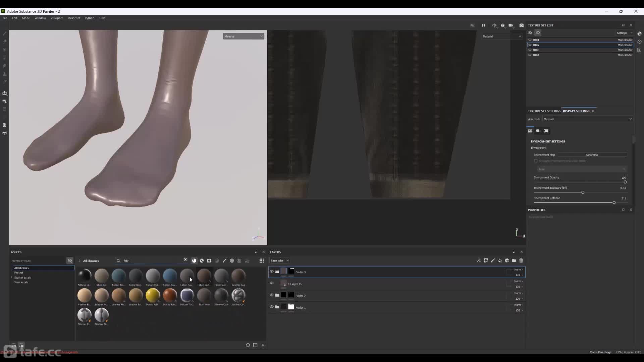Delete the selected layer with trash icon
This screenshot has height=362, width=644.
click(521, 260)
